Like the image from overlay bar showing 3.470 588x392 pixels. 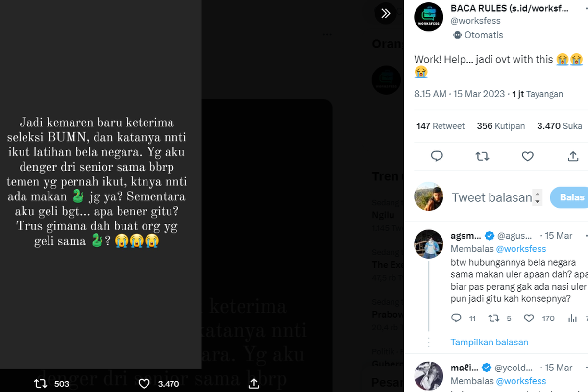coord(145,383)
